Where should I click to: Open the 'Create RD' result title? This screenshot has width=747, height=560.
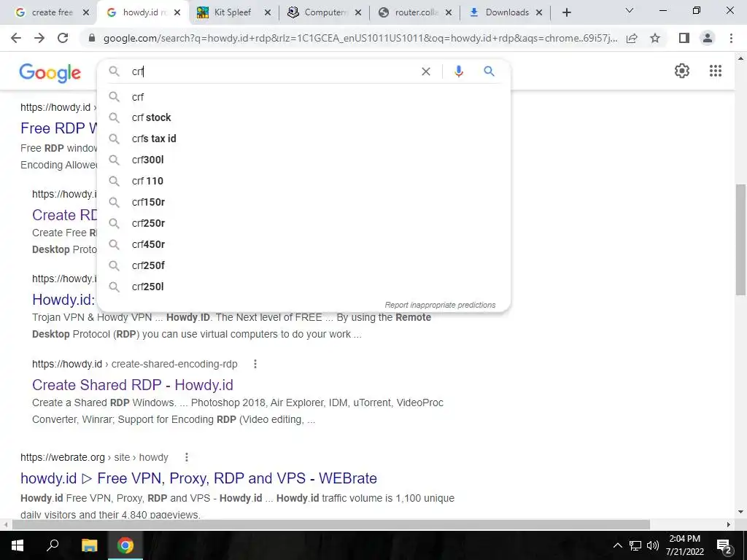pos(65,215)
